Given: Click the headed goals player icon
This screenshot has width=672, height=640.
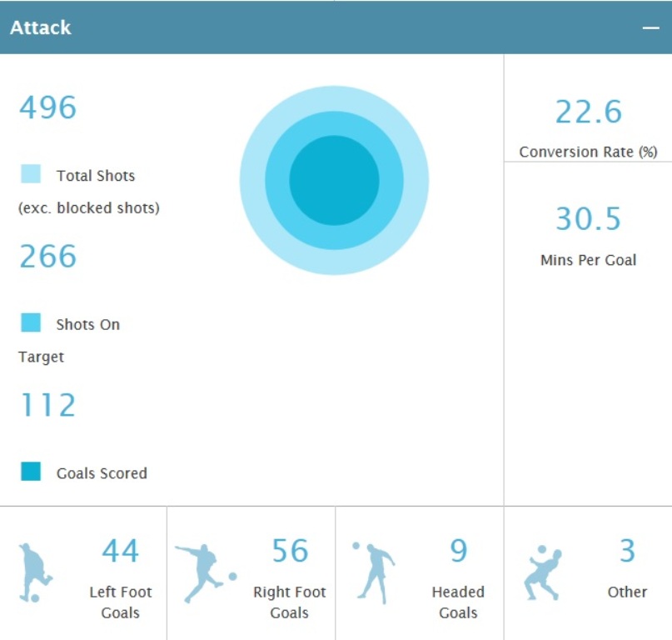Looking at the screenshot, I should pos(372,572).
